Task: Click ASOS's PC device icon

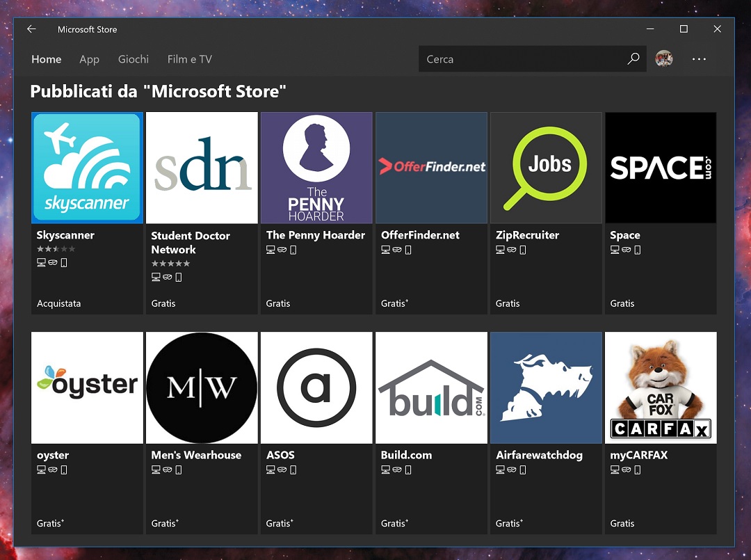Action: [270, 470]
